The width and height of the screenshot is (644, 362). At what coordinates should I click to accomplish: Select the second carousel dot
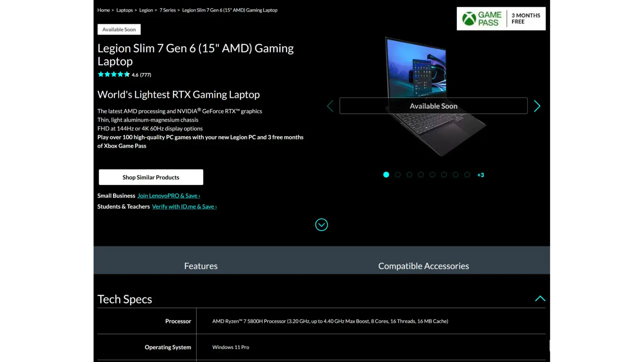pos(398,175)
